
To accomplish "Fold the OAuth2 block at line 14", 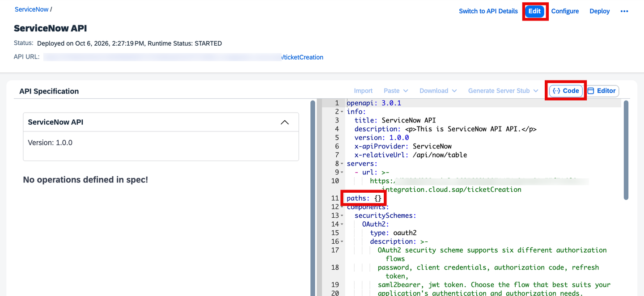I will [342, 224].
